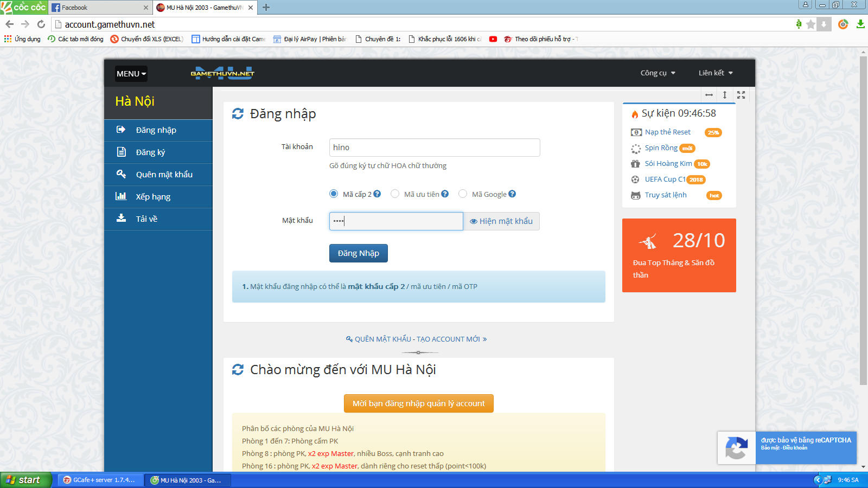Click the reCAPTCHA badge logo

[x=736, y=448]
